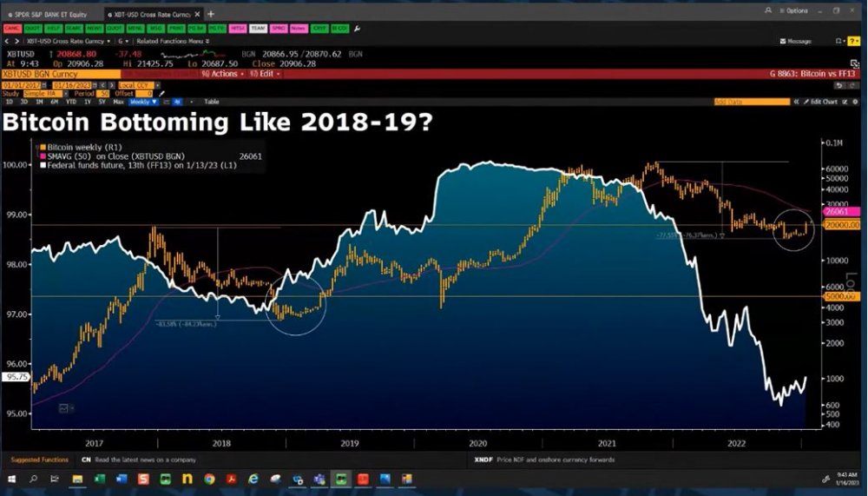The height and width of the screenshot is (496, 868).
Task: Open the Options menu
Action: (x=793, y=11)
